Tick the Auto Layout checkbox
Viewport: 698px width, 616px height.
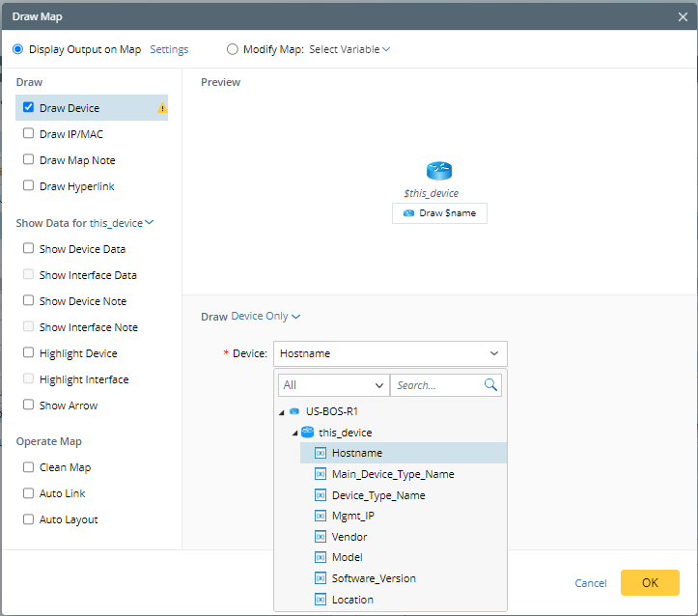(x=29, y=519)
